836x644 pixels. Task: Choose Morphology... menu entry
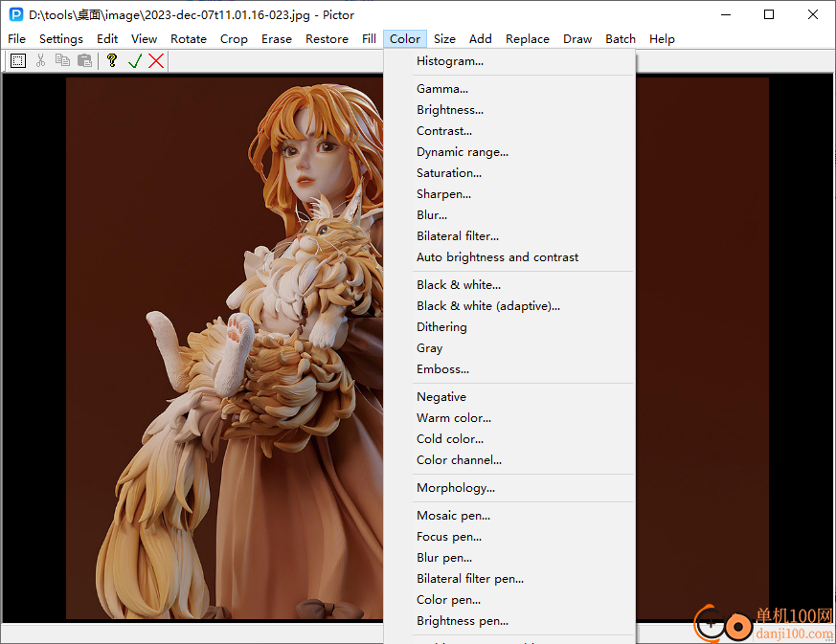coord(509,488)
